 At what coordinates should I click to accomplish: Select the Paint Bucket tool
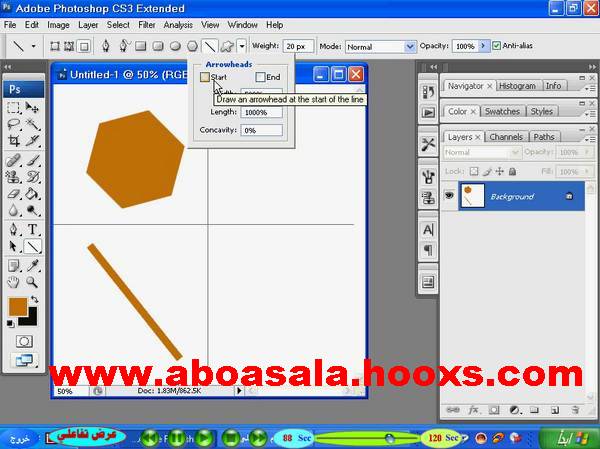point(32,193)
